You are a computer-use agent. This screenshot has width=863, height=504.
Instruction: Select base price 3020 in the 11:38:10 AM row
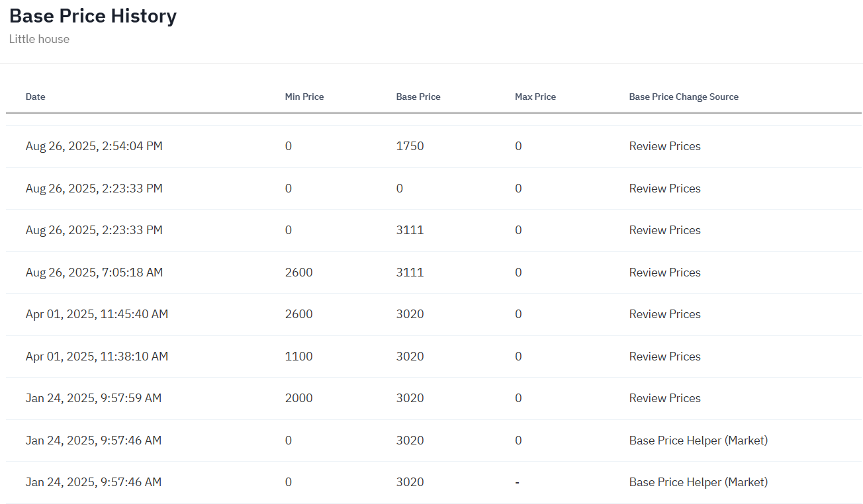[410, 357]
